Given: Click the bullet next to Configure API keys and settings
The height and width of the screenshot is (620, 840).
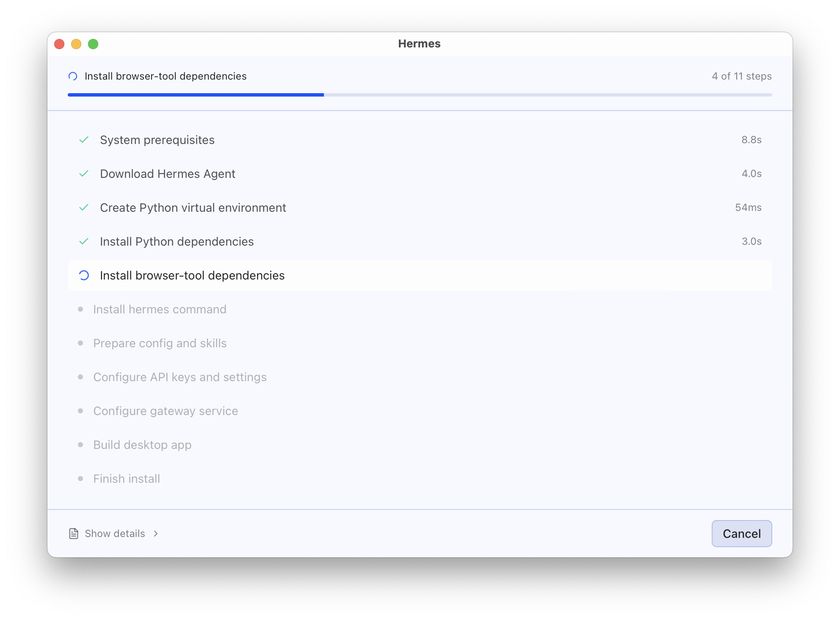Looking at the screenshot, I should [x=80, y=377].
